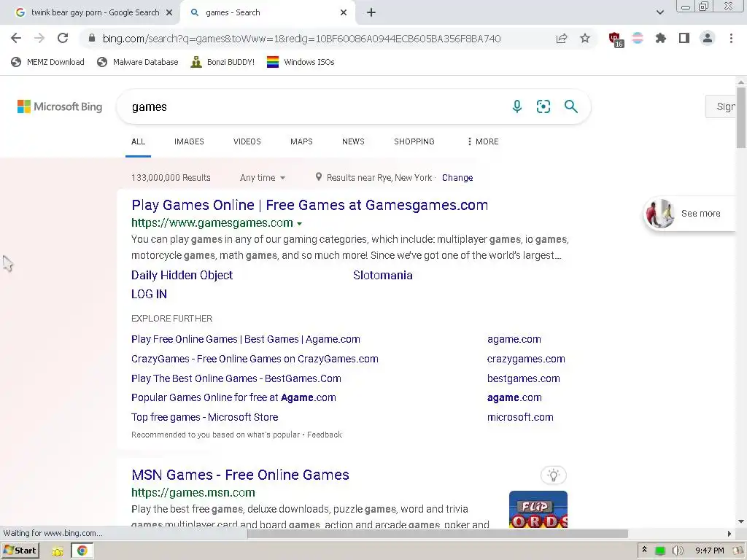Viewport: 747px width, 560px height.
Task: Open Play Free Online Games Agame link
Action: pyautogui.click(x=245, y=339)
